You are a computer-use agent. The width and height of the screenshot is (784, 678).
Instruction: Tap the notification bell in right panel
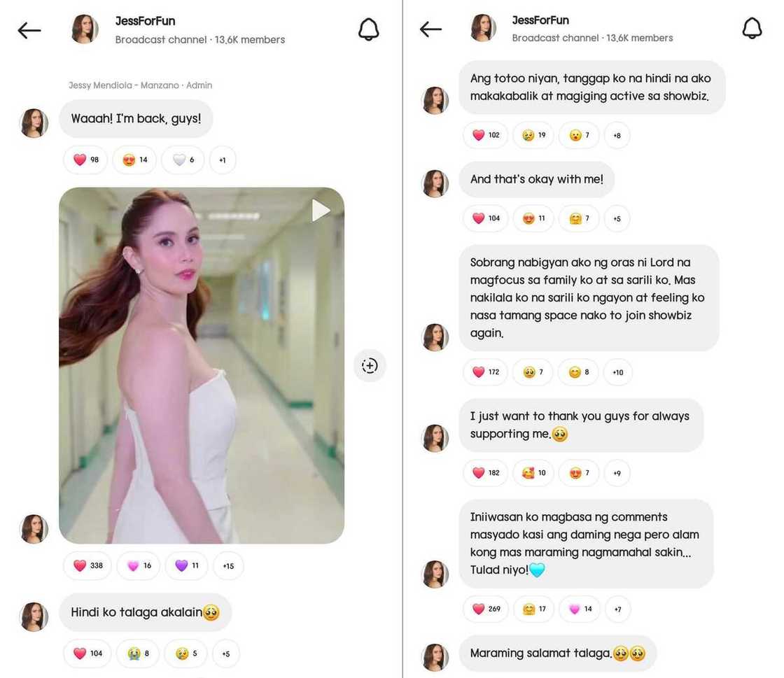(752, 28)
